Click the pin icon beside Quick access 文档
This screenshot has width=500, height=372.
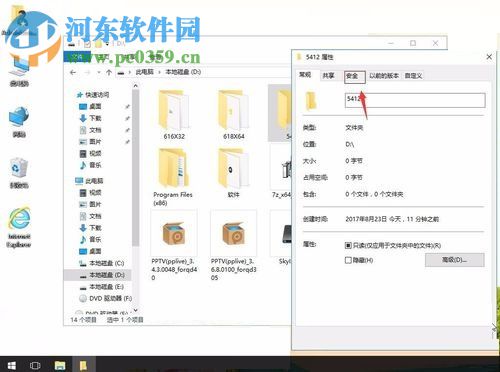(x=127, y=130)
